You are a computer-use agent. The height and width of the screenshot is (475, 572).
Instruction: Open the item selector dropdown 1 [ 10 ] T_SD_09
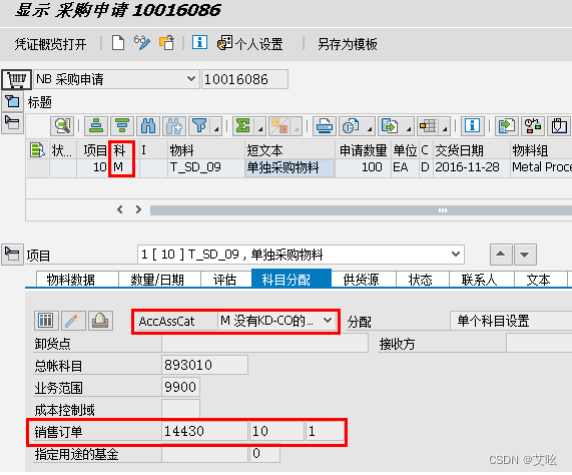301,254
